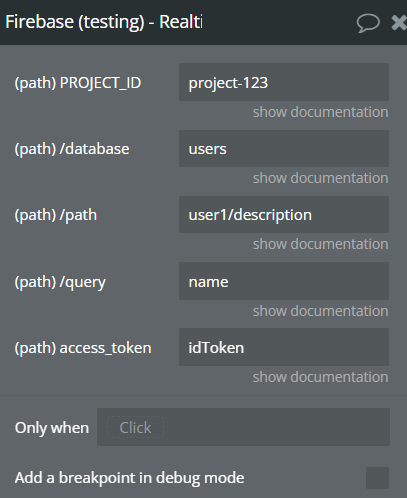The image size is (407, 498).
Task: Click the Add a breakpoint label text
Action: pyautogui.click(x=129, y=478)
